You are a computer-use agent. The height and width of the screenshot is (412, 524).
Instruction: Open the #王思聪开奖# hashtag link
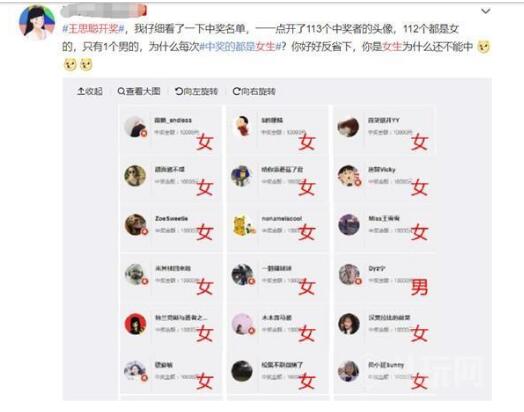(x=93, y=29)
